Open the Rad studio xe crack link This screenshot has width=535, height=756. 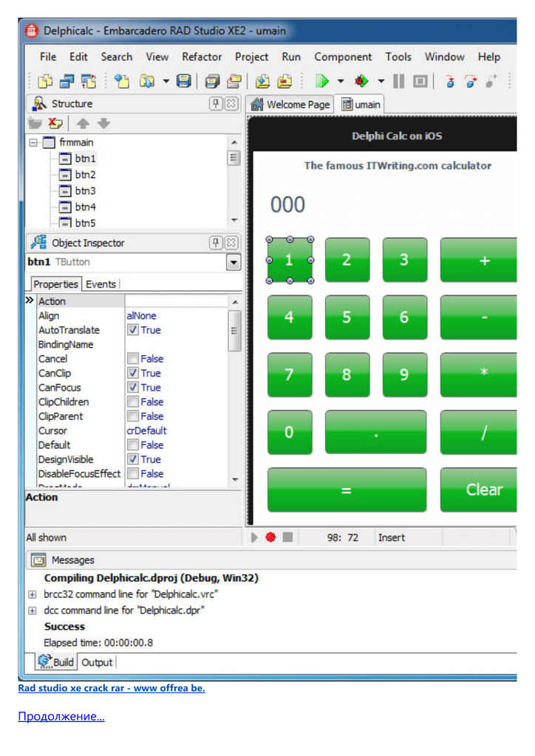click(112, 688)
